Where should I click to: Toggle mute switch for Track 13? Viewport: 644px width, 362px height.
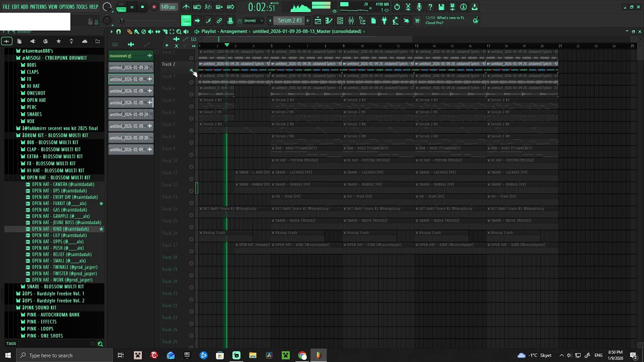191,203
